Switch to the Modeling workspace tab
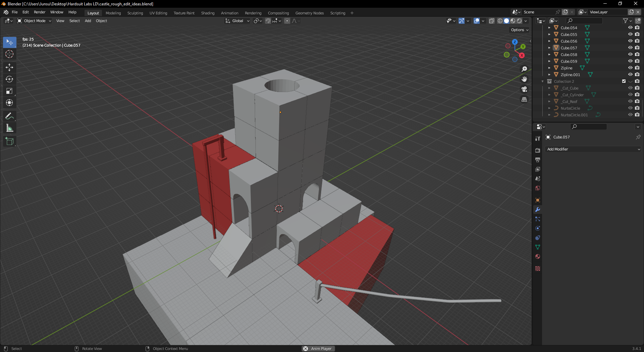This screenshot has height=352, width=644. click(113, 13)
